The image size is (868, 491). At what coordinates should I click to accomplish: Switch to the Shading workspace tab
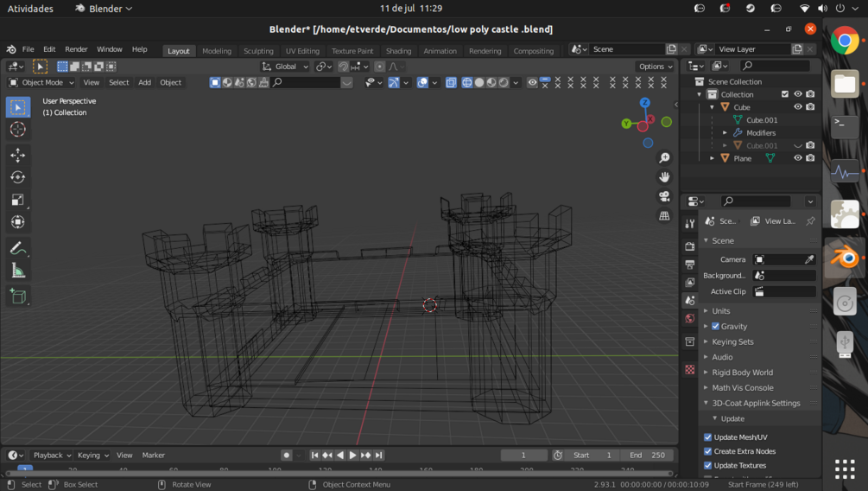pos(398,51)
